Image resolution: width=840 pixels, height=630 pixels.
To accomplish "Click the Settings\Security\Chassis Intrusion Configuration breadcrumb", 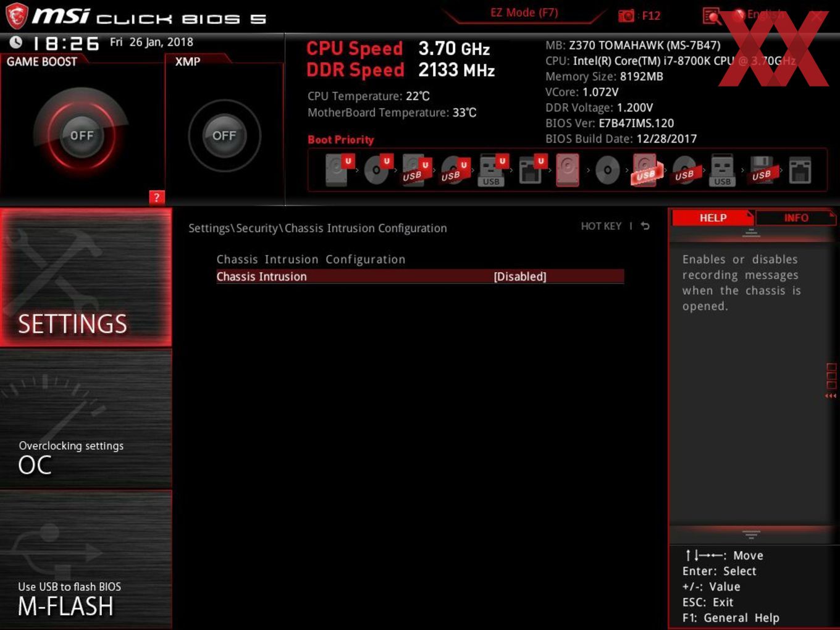I will pos(317,228).
